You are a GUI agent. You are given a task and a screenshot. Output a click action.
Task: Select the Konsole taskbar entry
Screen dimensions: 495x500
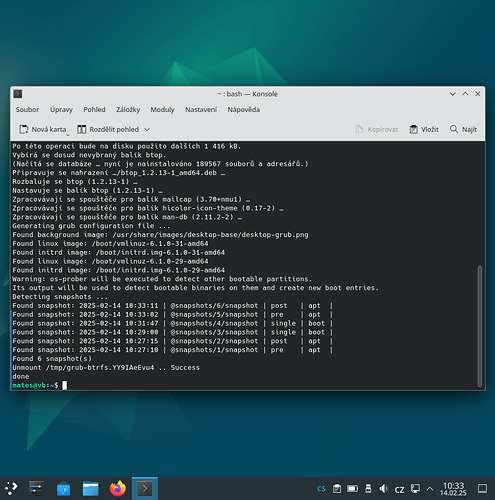(145, 489)
